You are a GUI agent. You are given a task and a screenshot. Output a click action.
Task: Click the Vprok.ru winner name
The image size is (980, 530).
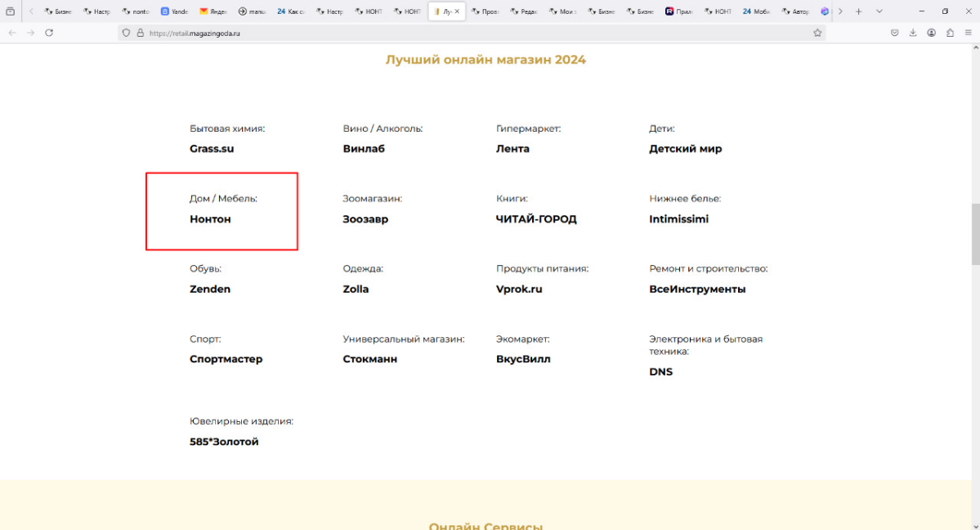519,289
